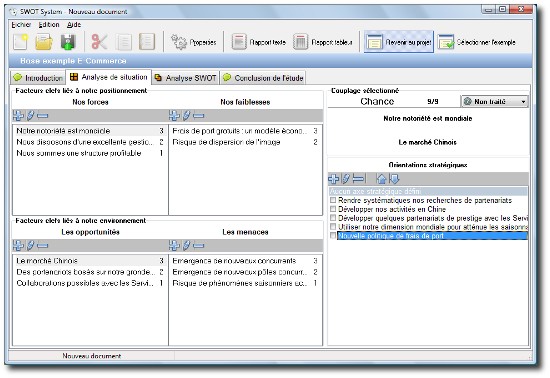The height and width of the screenshot is (378, 550).
Task: Remove the selected Les menaces item
Action: pos(199,245)
